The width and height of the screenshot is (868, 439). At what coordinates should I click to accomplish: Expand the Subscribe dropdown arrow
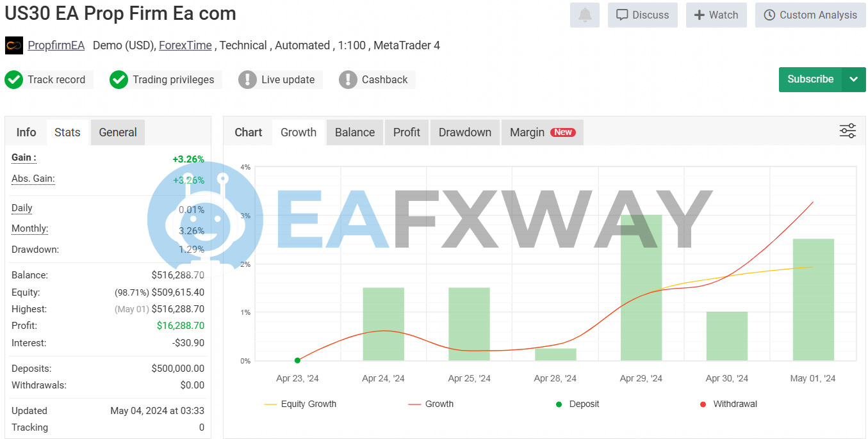tap(853, 79)
